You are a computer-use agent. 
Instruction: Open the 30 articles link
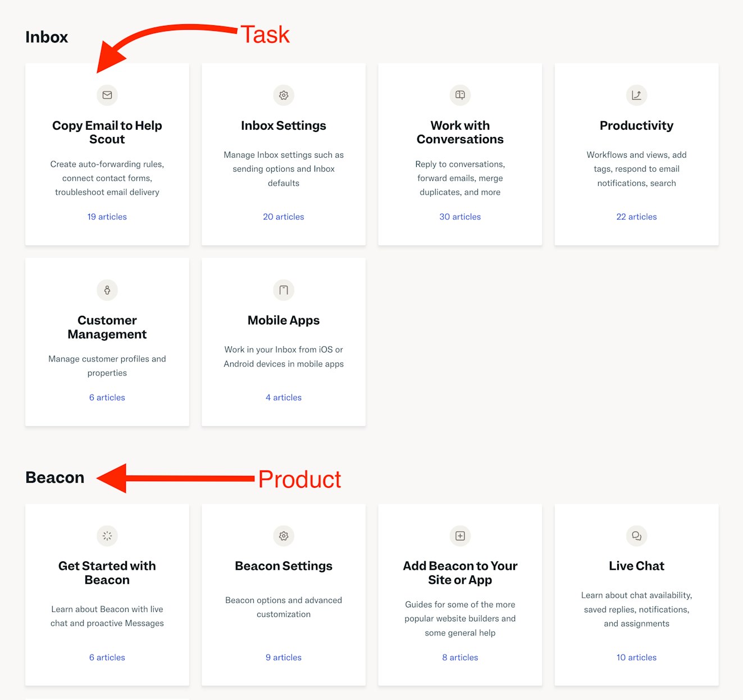coord(460,217)
